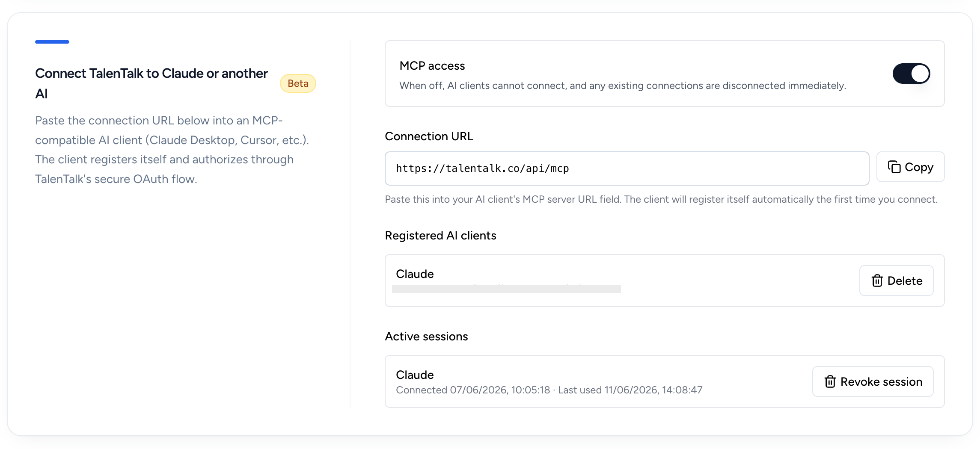The image size is (980, 449).
Task: Click the trash icon in Revoke session
Action: [830, 381]
